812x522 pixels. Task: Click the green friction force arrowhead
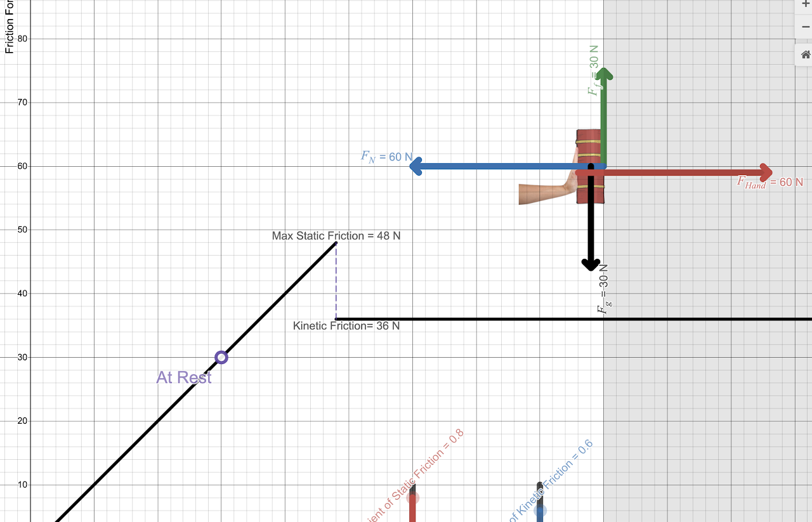[603, 75]
